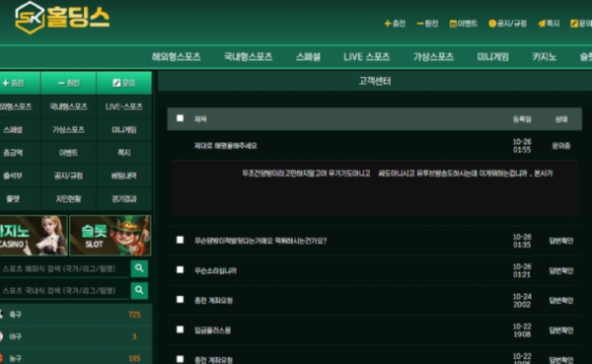Image resolution: width=592 pixels, height=364 pixels.
Task: Open inquiry titled 입금플러스용
Action: pos(212,330)
